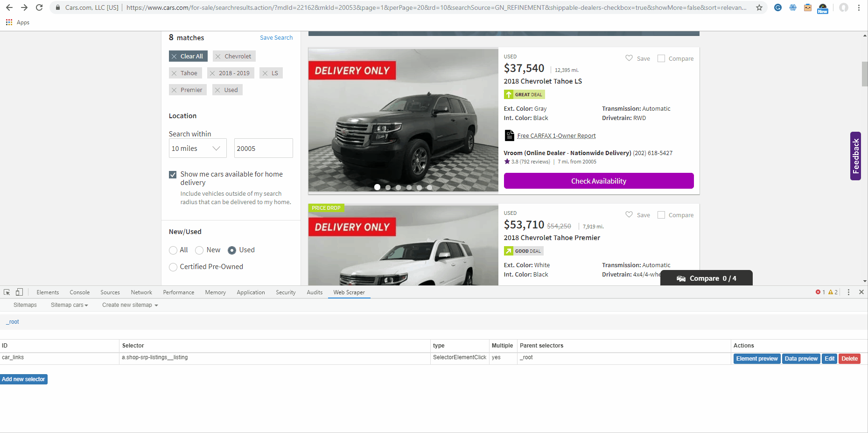Delete the car_links selector
Screen dimensions: 868x433
tap(849, 359)
